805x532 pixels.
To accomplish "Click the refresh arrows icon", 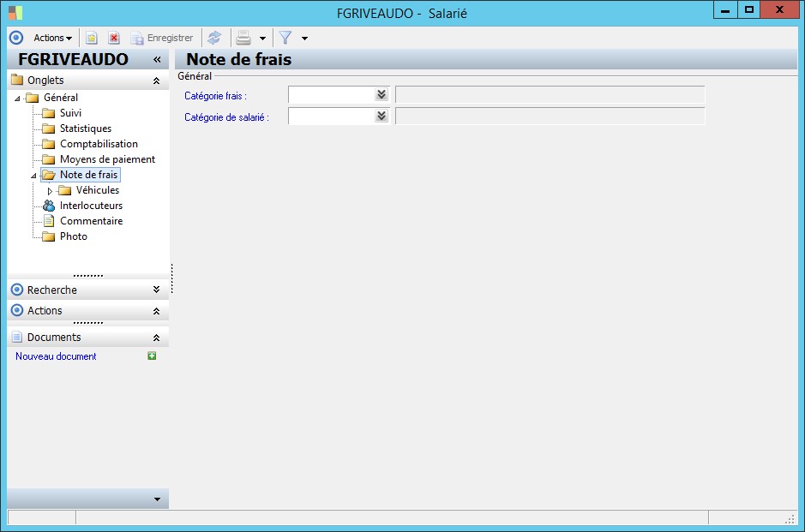I will [214, 38].
